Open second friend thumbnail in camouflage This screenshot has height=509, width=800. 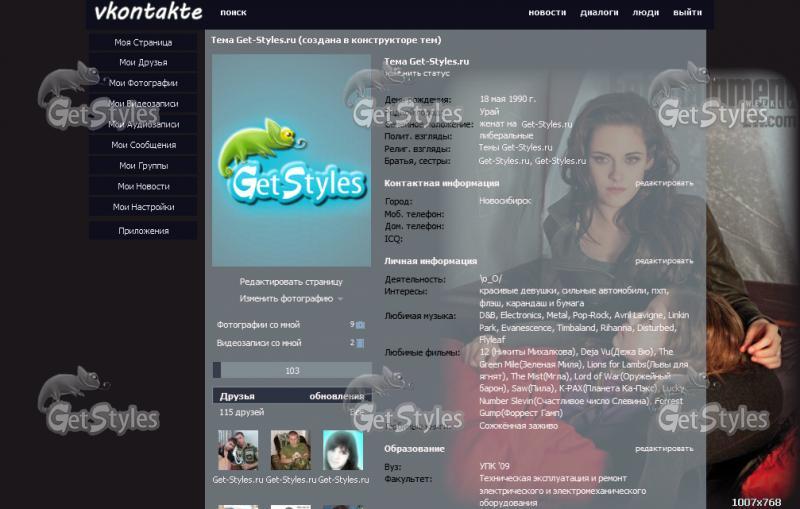[x=290, y=450]
